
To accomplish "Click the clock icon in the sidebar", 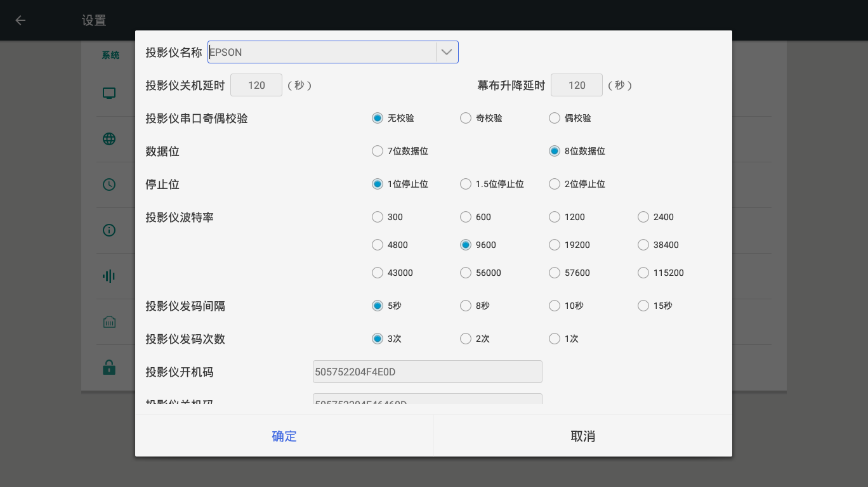I will pos(109,185).
